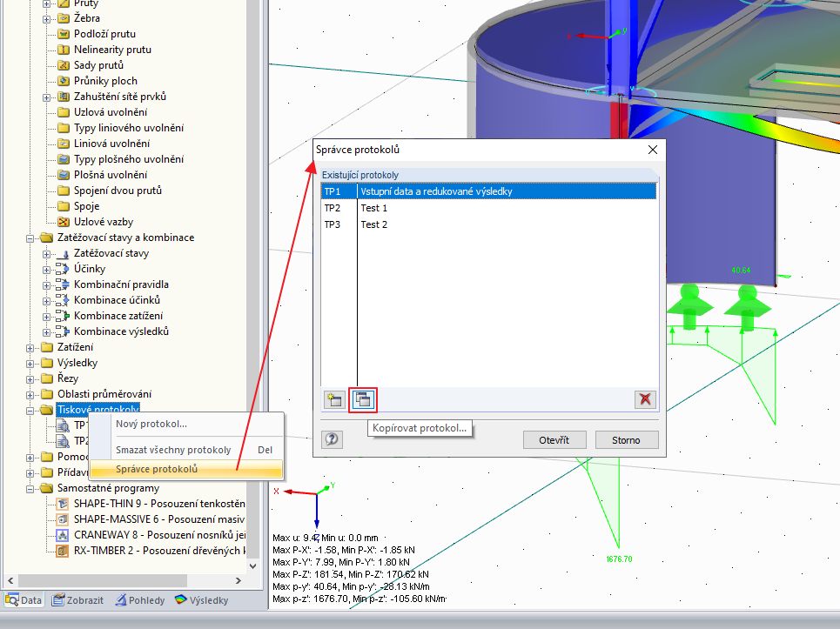Select protocol TP3 Test 2
Viewport: 840px width, 629px height.
488,224
